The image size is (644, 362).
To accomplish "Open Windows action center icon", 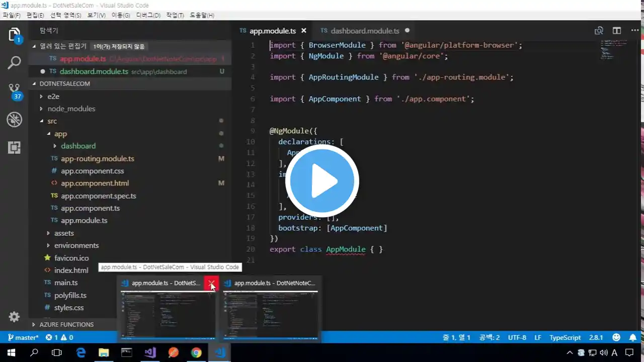I will (629, 352).
